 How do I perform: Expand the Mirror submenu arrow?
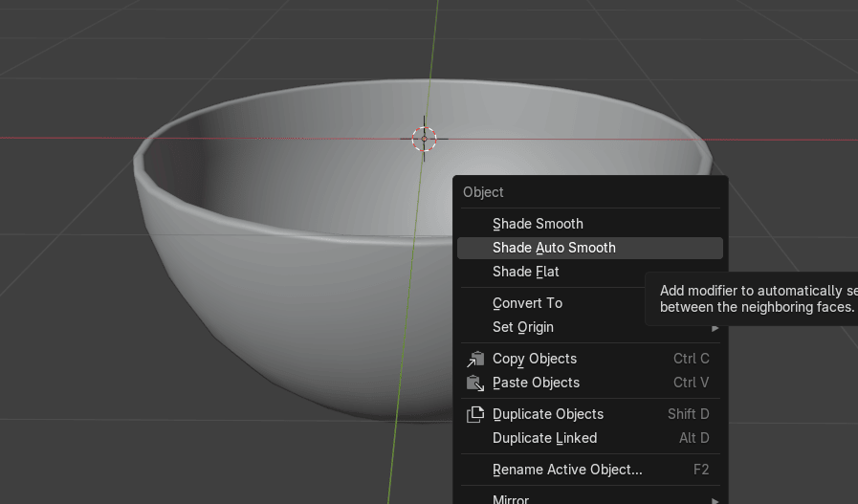(715, 499)
